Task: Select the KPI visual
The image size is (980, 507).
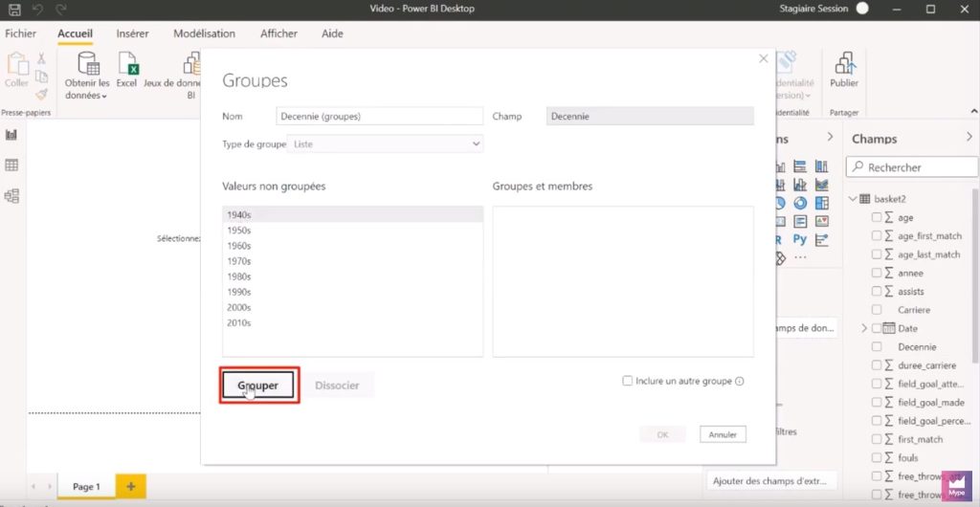Action: (821, 221)
